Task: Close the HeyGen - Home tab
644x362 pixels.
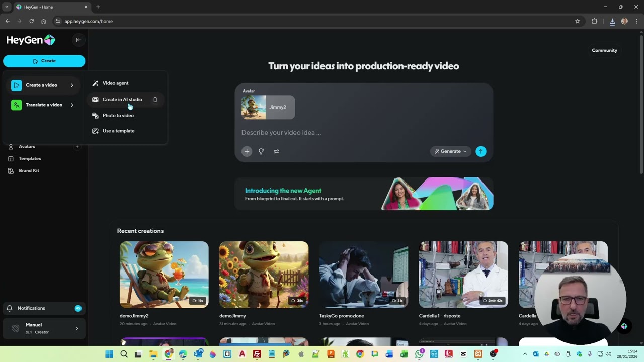Action: coord(86,7)
